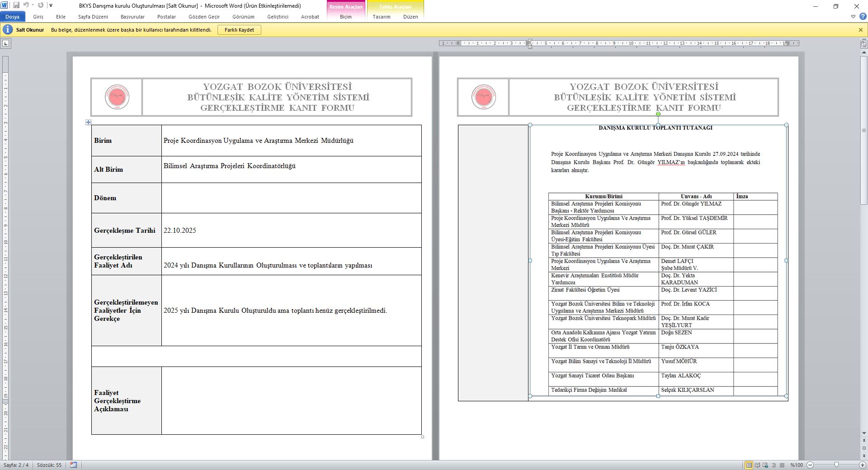Image resolution: width=868 pixels, height=470 pixels.
Task: Click the macro recording status bar icon
Action: [x=74, y=465]
